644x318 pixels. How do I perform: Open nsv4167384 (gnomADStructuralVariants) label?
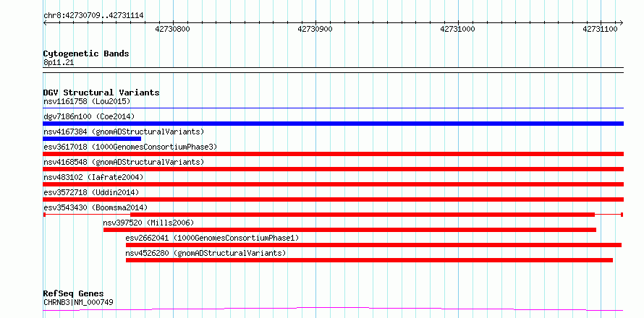[x=124, y=132]
